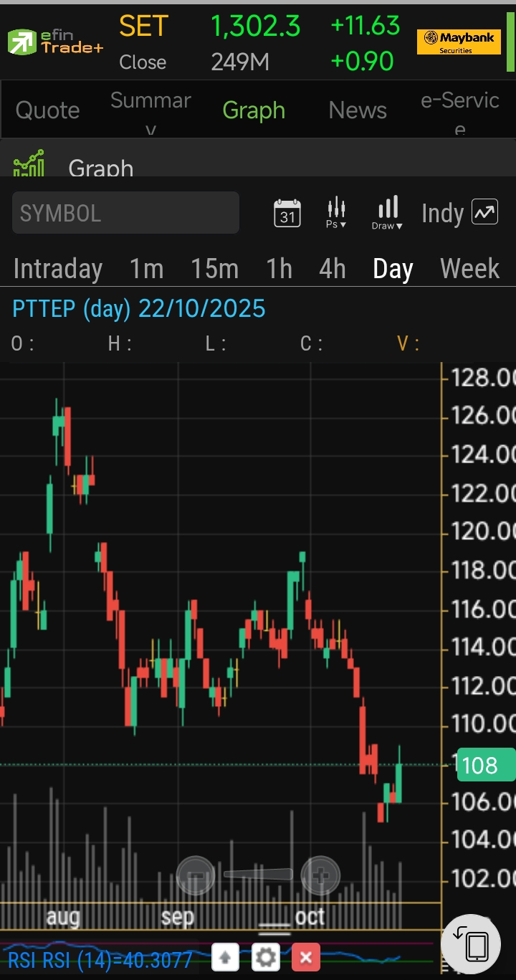Select the Graph tab
Image resolution: width=516 pixels, height=980 pixels.
pyautogui.click(x=254, y=110)
